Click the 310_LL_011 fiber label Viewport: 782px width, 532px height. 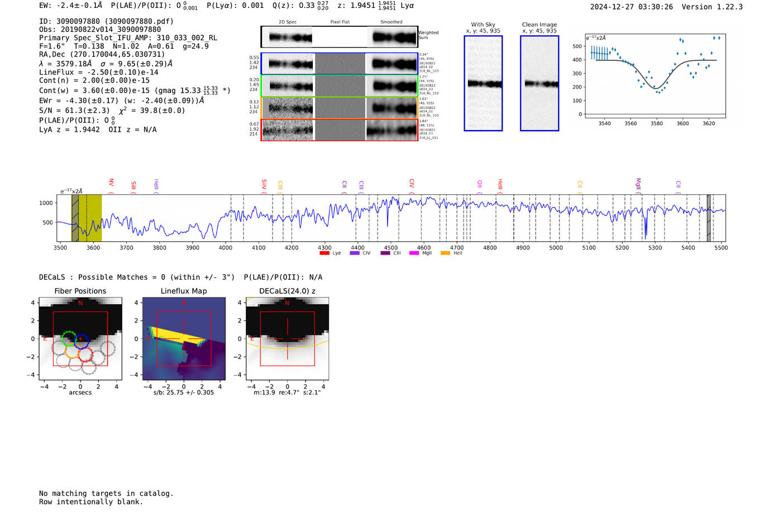click(428, 137)
